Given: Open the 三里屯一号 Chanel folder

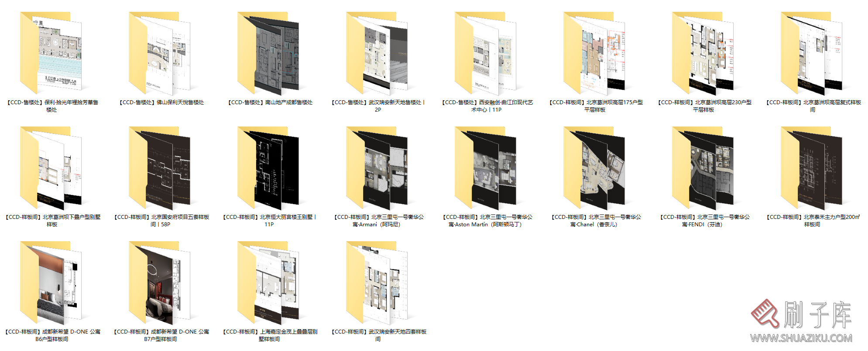Looking at the screenshot, I should pyautogui.click(x=594, y=168).
